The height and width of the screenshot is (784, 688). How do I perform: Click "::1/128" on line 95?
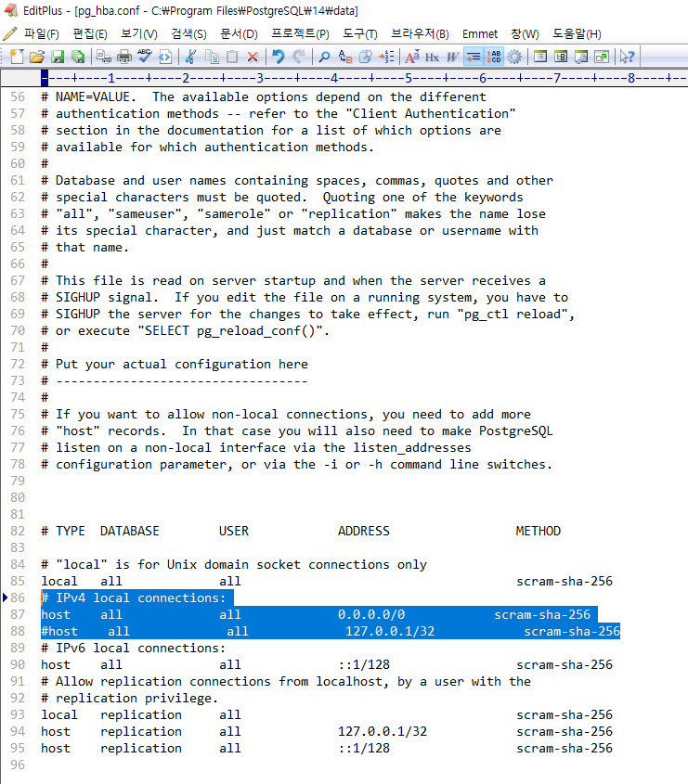[x=364, y=749]
